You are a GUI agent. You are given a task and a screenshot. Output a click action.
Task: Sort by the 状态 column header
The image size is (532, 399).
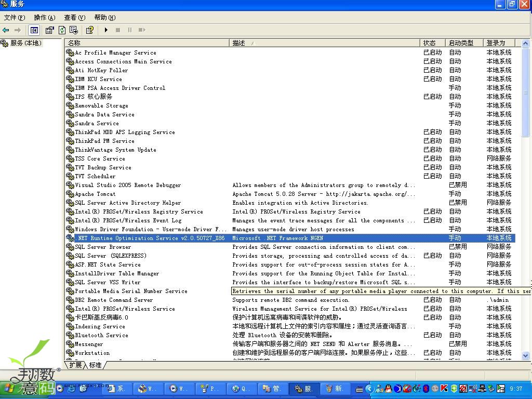point(433,43)
